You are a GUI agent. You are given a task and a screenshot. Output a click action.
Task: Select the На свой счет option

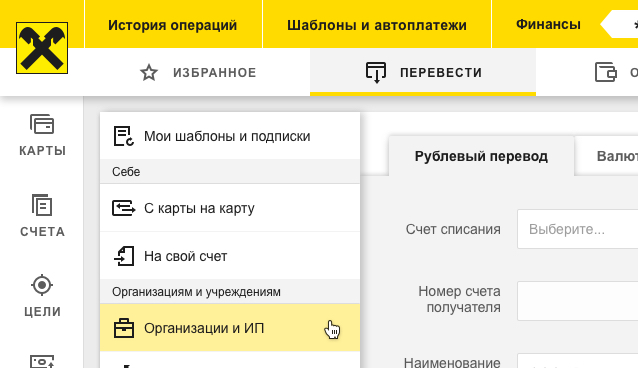[230, 256]
